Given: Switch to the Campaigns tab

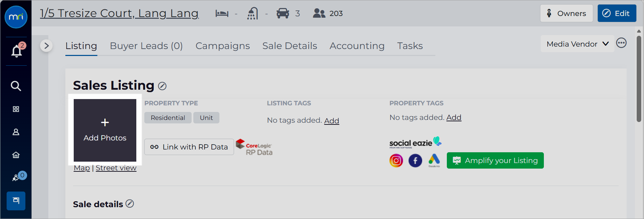Looking at the screenshot, I should tap(223, 46).
